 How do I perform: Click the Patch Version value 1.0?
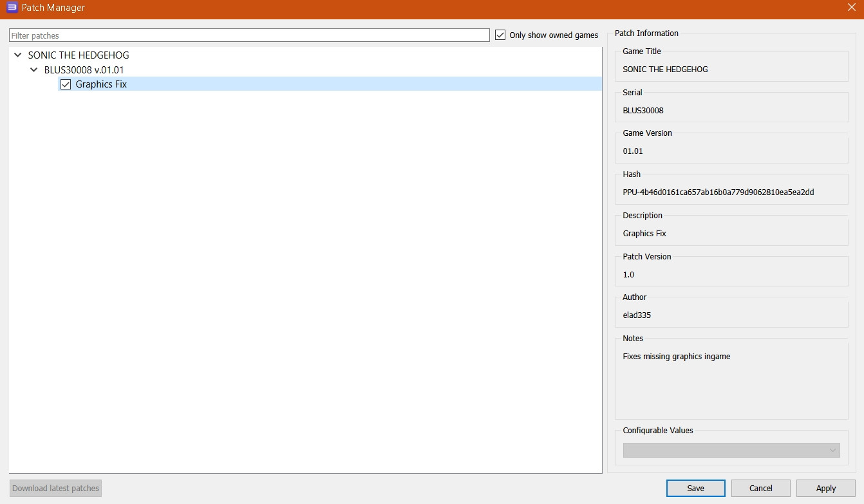pyautogui.click(x=628, y=274)
